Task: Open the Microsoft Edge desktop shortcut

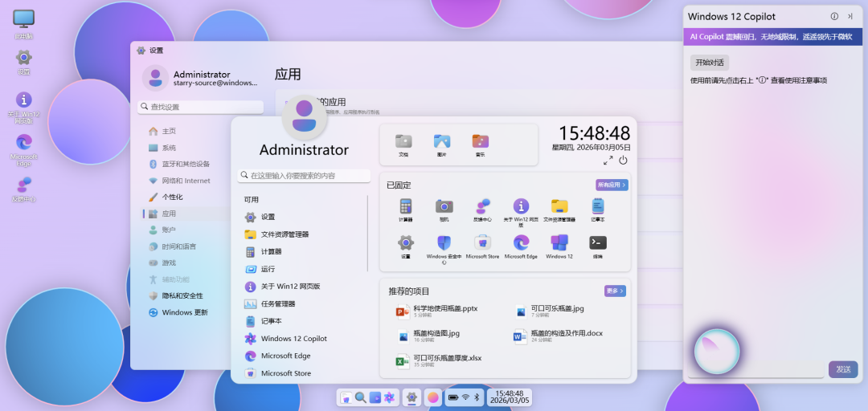Action: point(23,147)
